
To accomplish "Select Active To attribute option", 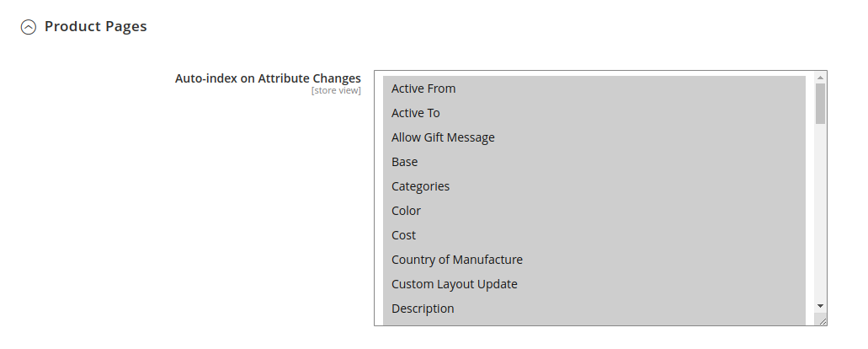I will (594, 113).
